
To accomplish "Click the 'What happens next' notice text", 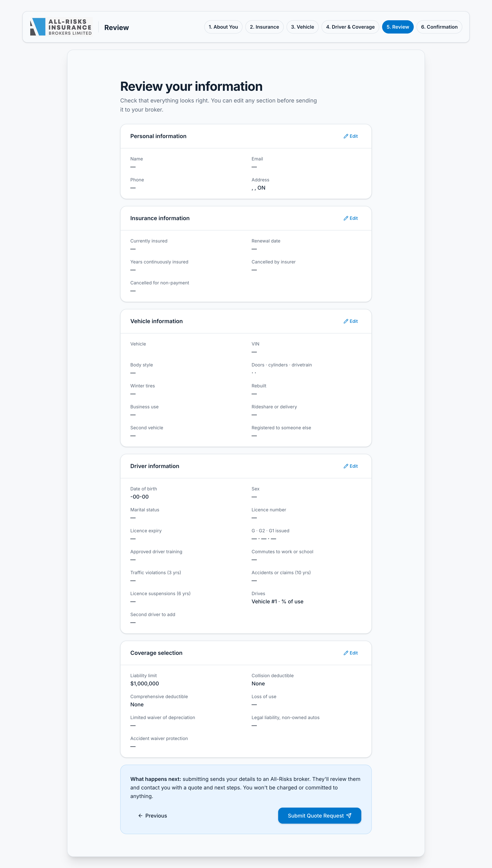I will pyautogui.click(x=246, y=787).
